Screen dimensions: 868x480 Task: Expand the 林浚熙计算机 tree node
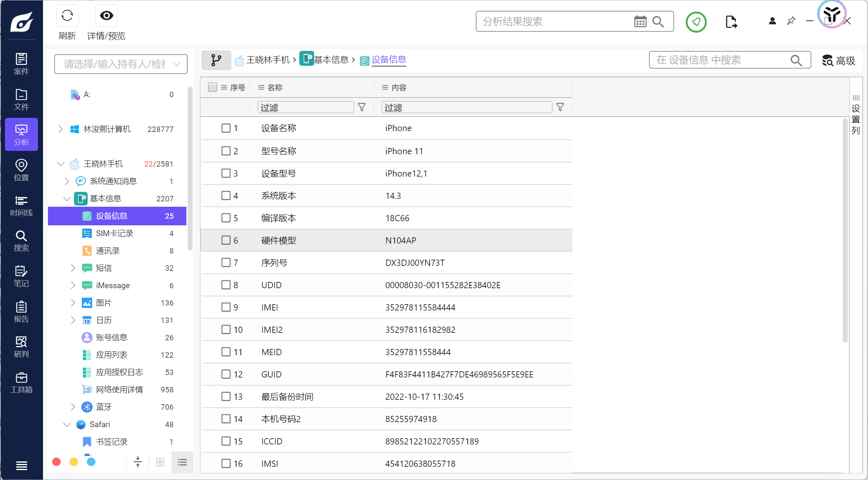pyautogui.click(x=61, y=129)
